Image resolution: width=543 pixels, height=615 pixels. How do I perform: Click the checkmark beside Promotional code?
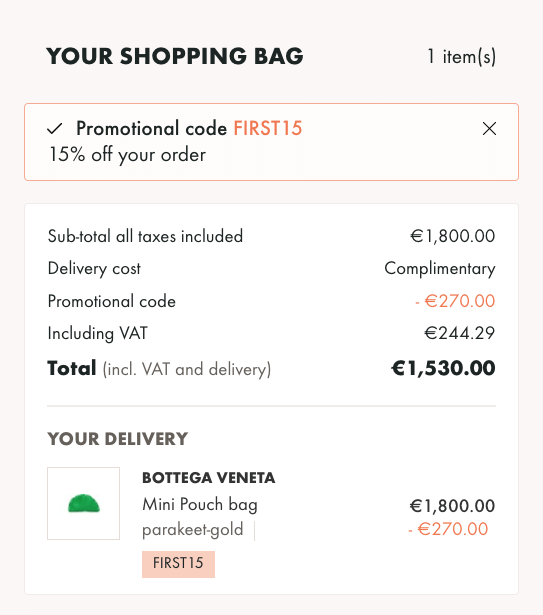55,128
